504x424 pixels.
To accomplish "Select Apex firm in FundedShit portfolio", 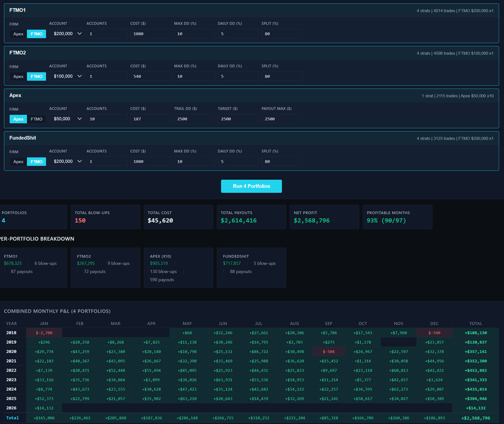I will [x=18, y=161].
